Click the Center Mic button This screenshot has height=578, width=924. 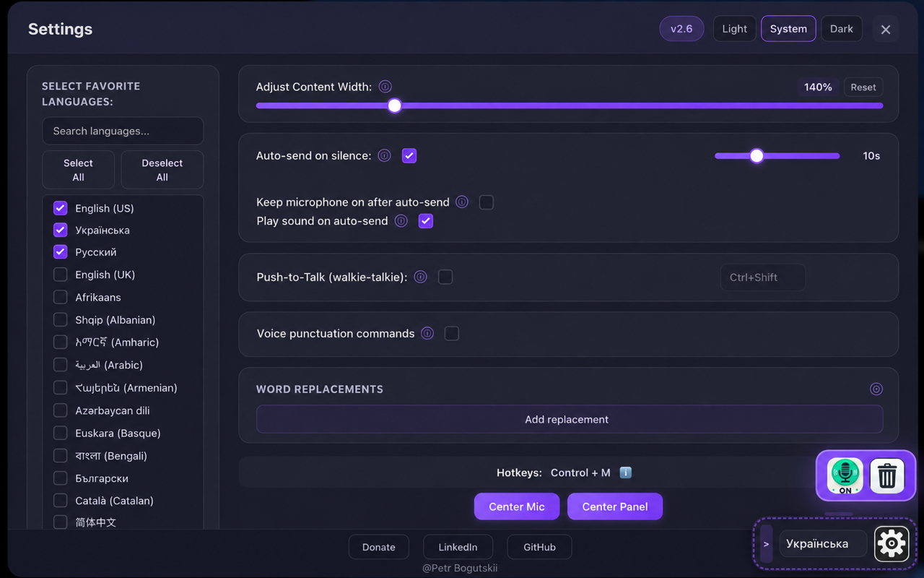pos(517,506)
